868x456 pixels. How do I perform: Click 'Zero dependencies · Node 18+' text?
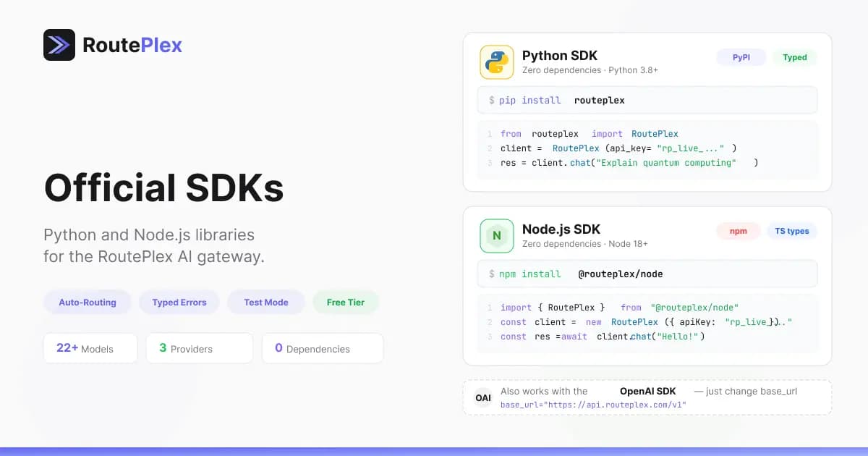click(x=585, y=244)
